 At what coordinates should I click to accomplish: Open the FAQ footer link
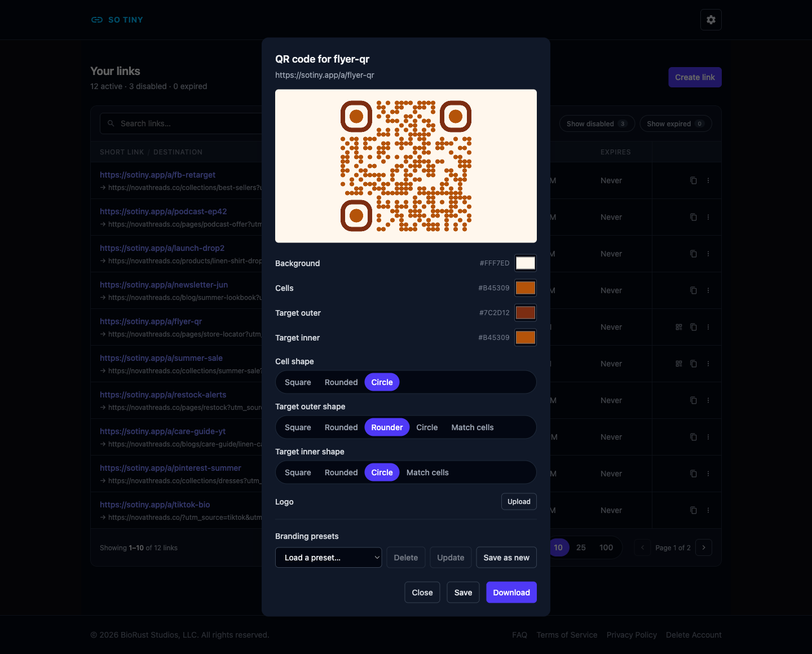coord(520,635)
